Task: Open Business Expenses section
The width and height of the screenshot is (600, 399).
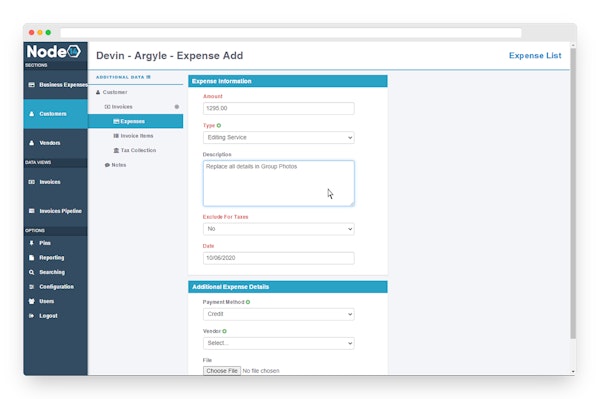Action: point(55,85)
